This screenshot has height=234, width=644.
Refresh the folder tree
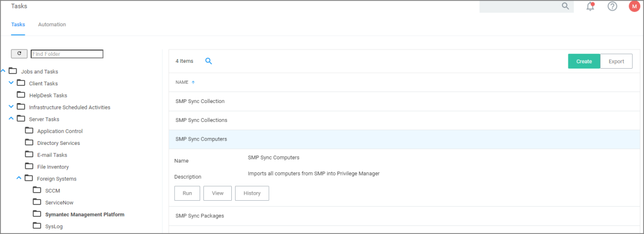click(x=19, y=54)
